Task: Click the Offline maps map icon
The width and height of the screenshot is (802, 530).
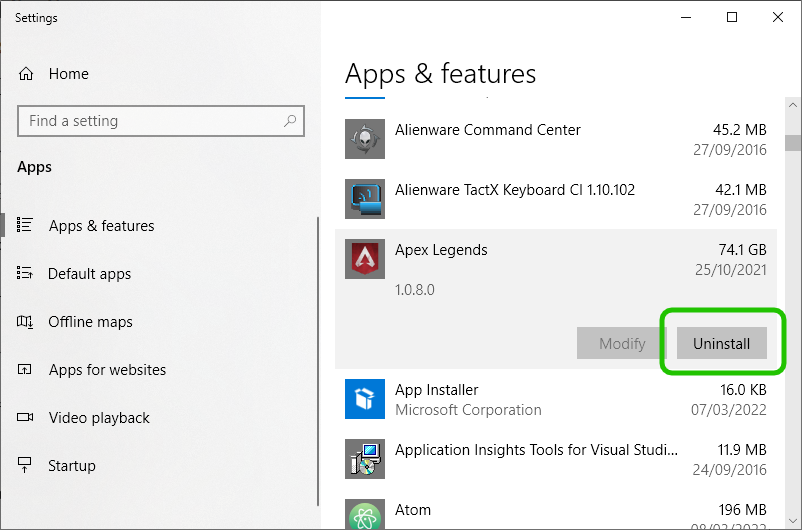Action: [x=25, y=321]
